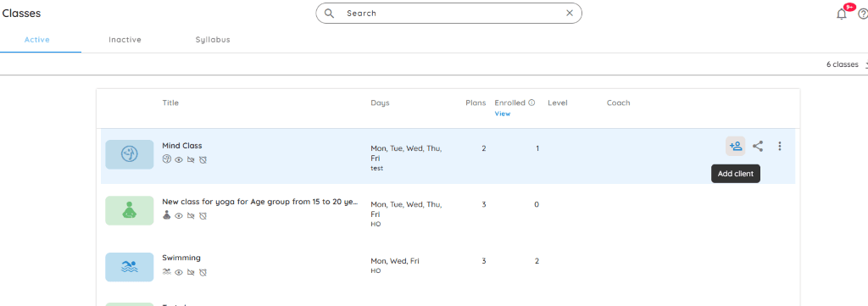Click the meditation type icon under yoga class
The width and height of the screenshot is (868, 306).
[167, 215]
